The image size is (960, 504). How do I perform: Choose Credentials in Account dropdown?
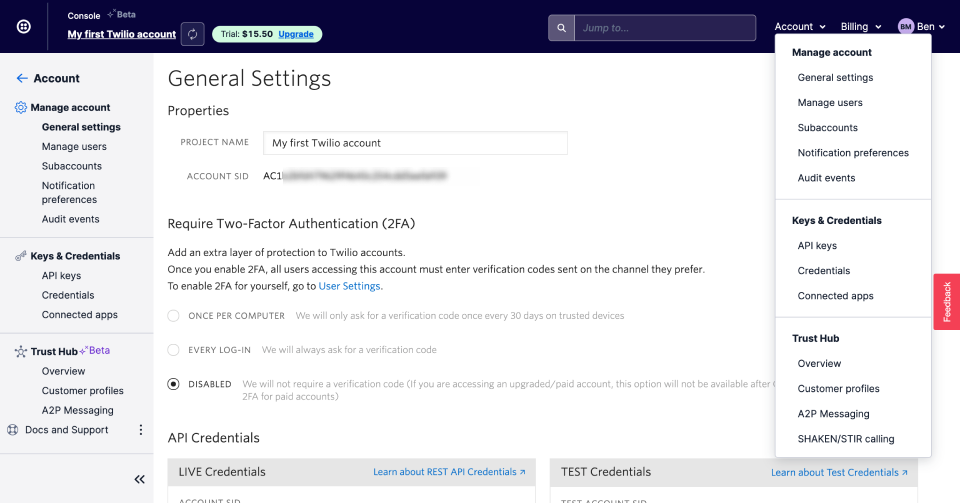823,271
